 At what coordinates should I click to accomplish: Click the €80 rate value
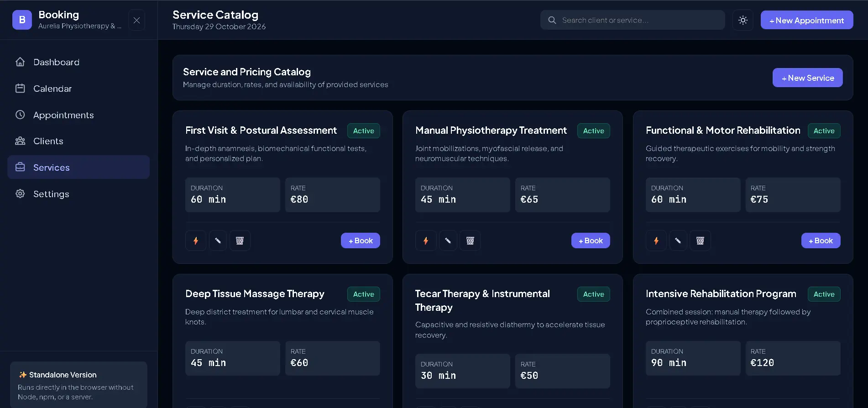click(299, 199)
